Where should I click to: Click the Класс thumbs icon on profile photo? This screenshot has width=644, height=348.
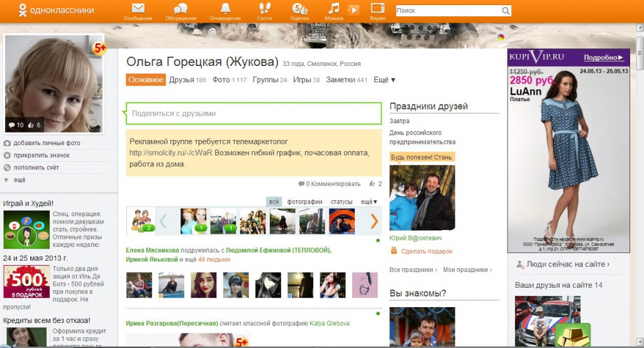pos(31,125)
